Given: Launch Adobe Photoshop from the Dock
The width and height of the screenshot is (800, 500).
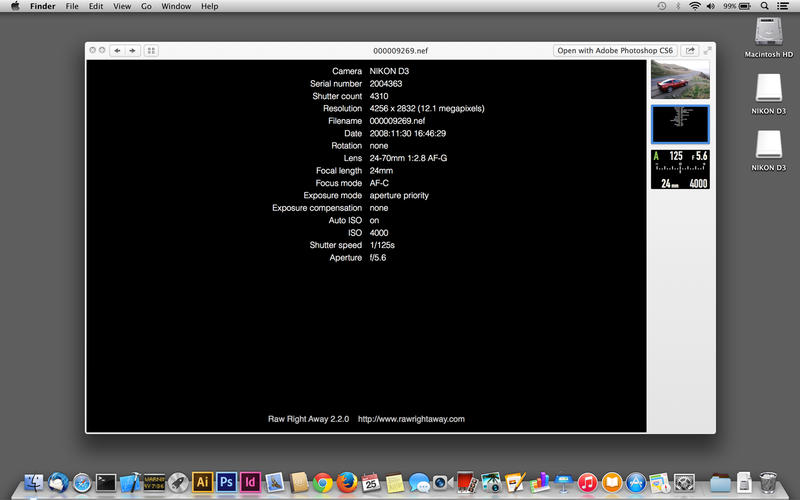Looking at the screenshot, I should (227, 482).
